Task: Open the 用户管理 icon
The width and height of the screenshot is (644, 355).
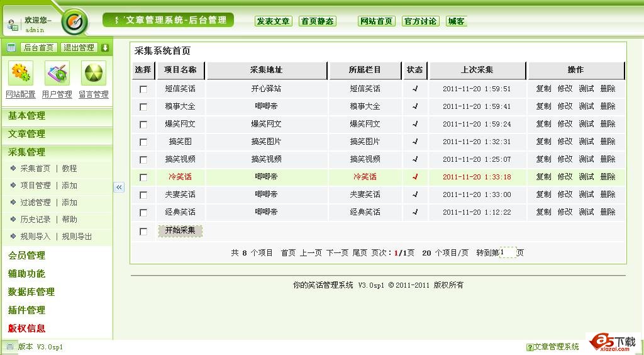Action: (57, 73)
